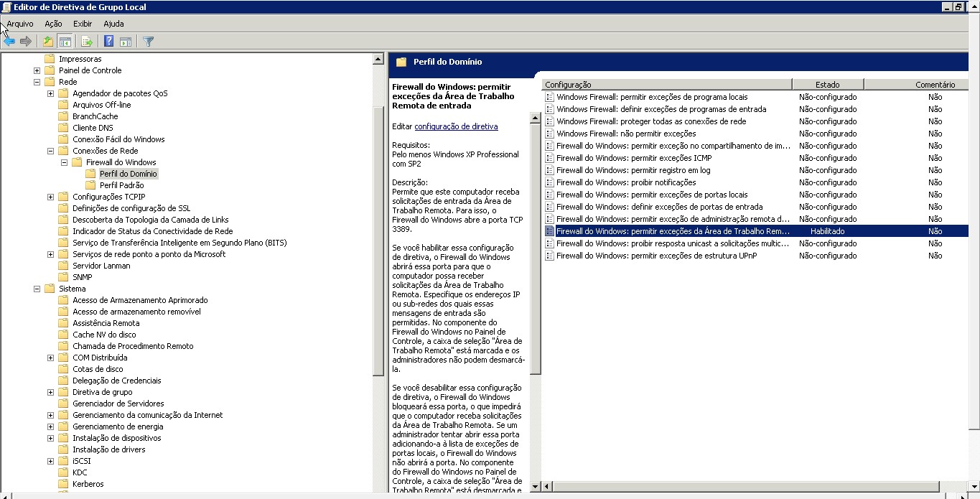Select 'Assistência Remota' in the tree

coord(106,323)
